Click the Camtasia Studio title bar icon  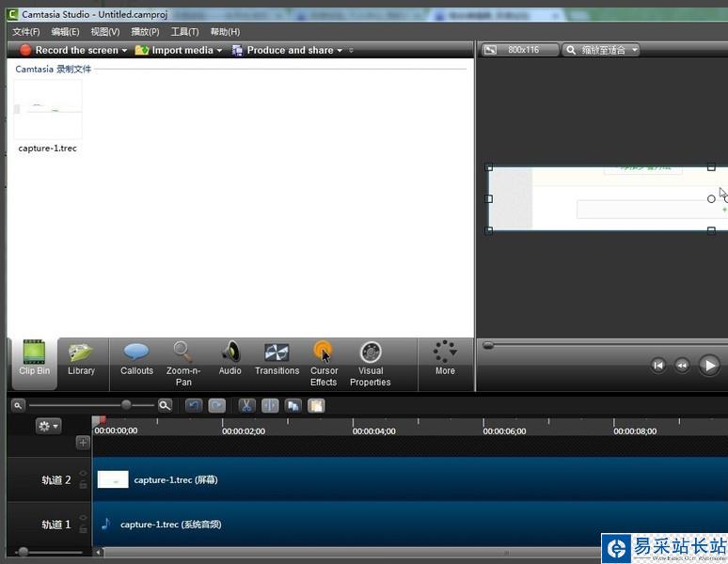click(12, 14)
